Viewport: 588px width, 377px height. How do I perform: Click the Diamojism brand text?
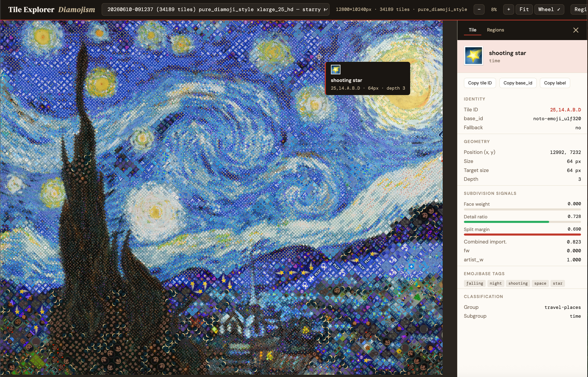tap(76, 10)
